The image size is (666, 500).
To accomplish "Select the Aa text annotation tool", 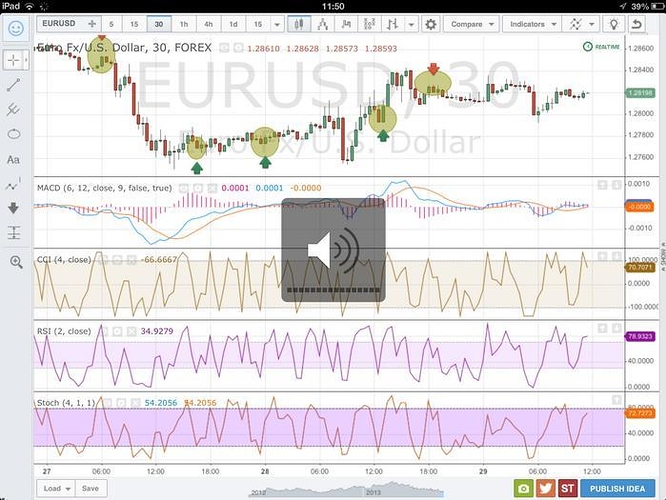I will [13, 159].
